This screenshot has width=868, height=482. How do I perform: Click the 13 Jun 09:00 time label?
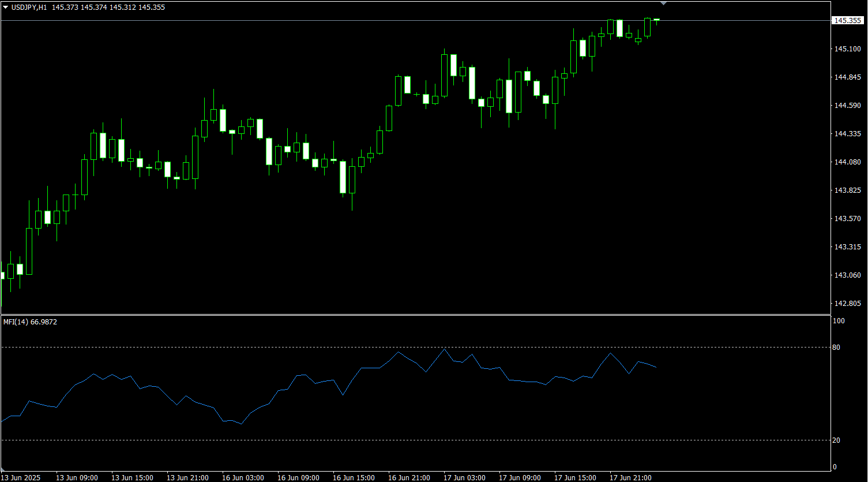pos(77,478)
